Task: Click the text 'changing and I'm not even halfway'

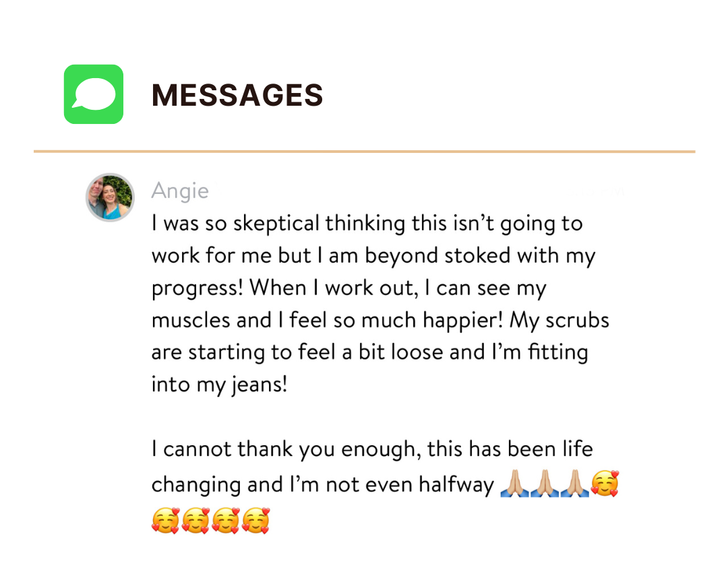Action: tap(322, 484)
